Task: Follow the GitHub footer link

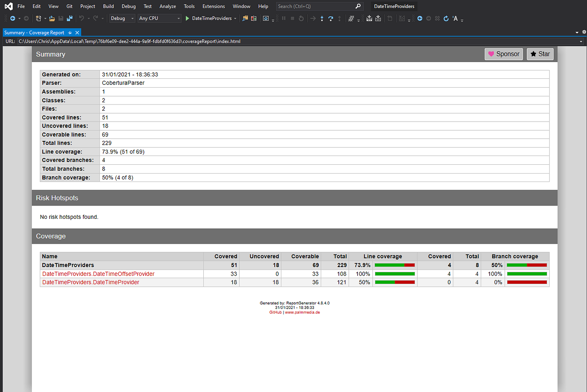Action: 275,312
